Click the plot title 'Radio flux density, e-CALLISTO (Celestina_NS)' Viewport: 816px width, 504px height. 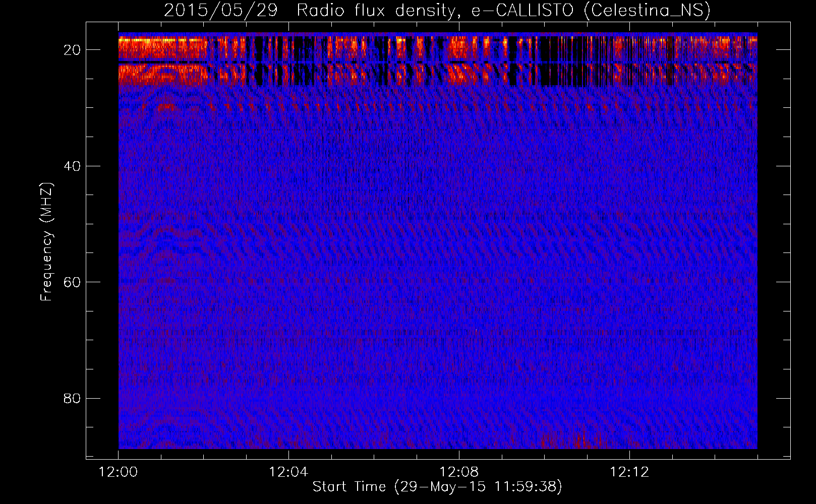[503, 11]
